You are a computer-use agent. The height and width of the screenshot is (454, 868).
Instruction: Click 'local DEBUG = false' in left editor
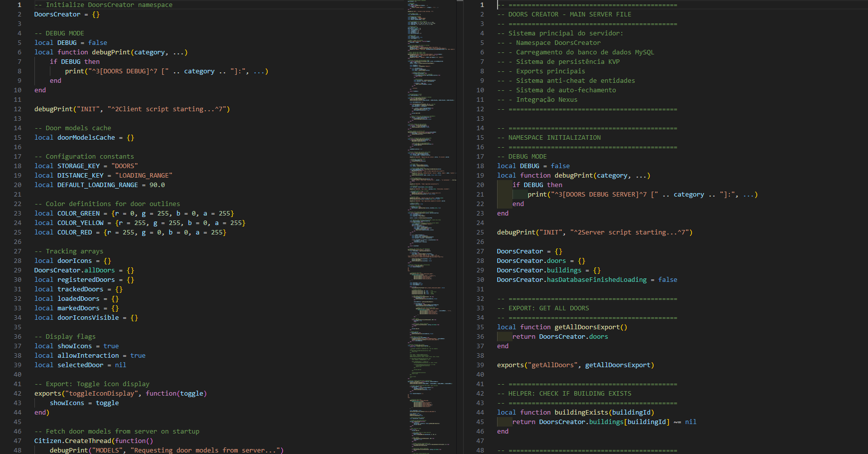[x=71, y=42]
